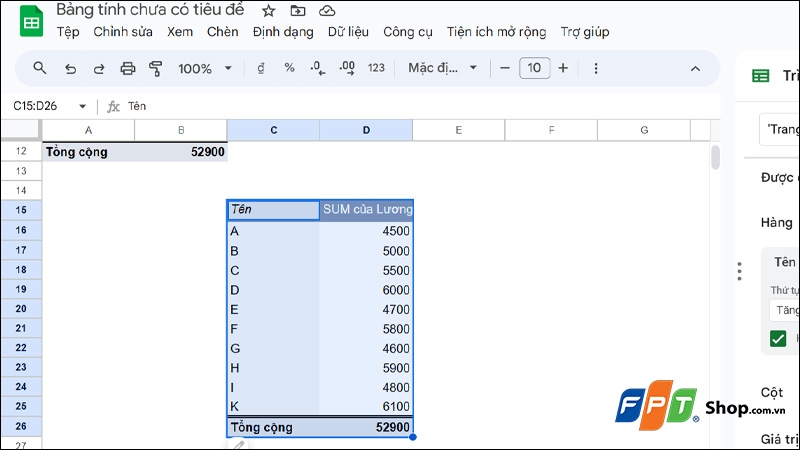Click the cell with value 6100
The height and width of the screenshot is (450, 800).
coord(366,407)
